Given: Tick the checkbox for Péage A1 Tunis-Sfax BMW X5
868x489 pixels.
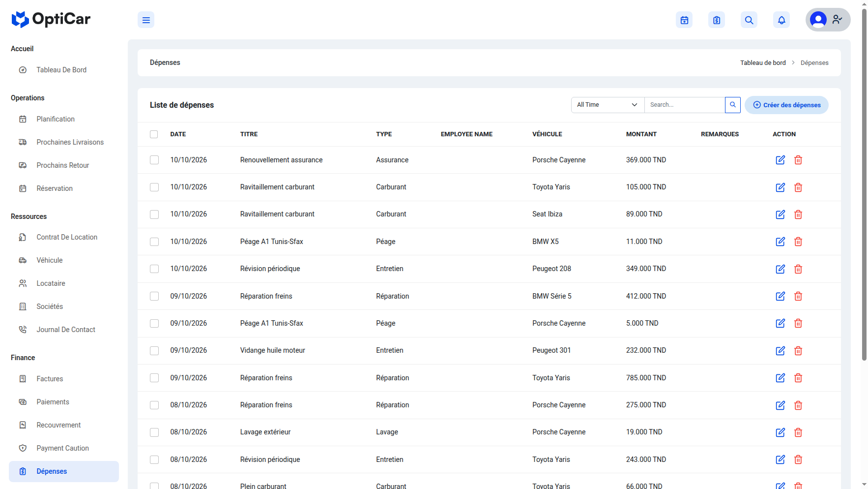Looking at the screenshot, I should tap(154, 242).
